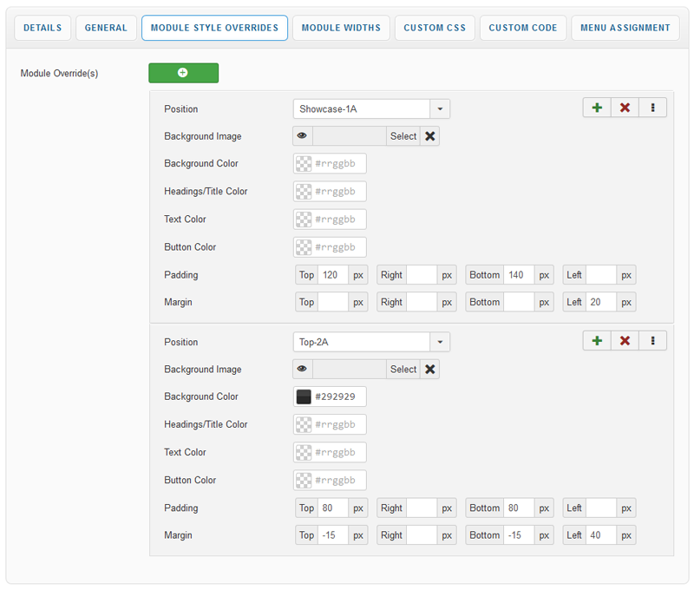This screenshot has width=694, height=616.
Task: Select a background image for Showcase-1A
Action: pyautogui.click(x=403, y=136)
